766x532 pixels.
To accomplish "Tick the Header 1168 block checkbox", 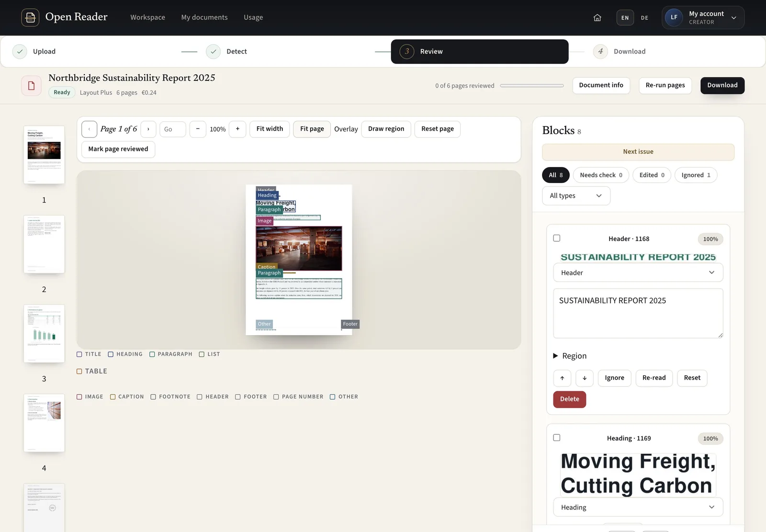I will pyautogui.click(x=556, y=238).
